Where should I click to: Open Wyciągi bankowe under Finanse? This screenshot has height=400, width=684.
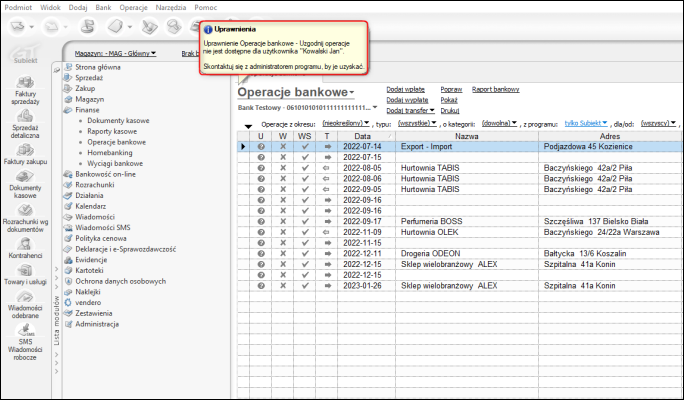pos(115,163)
